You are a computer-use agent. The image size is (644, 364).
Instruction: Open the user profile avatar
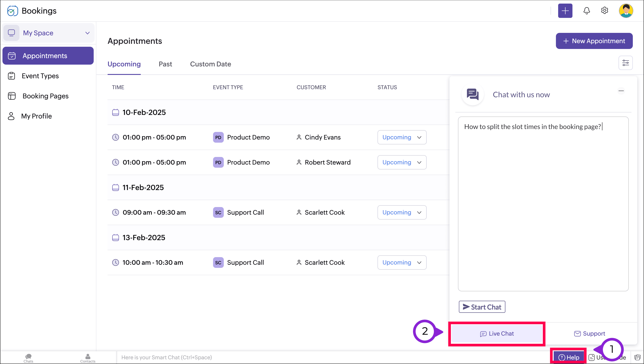coord(626,11)
